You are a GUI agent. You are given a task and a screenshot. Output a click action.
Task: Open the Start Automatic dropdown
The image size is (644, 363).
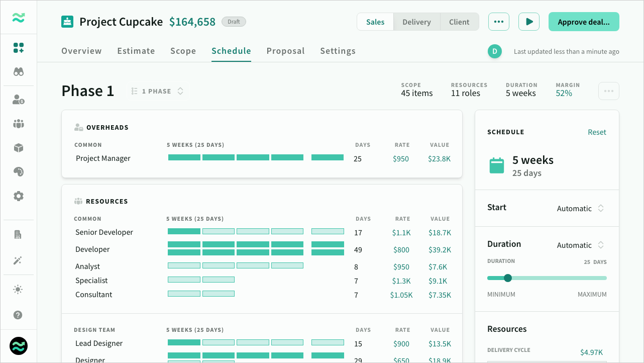tap(580, 209)
